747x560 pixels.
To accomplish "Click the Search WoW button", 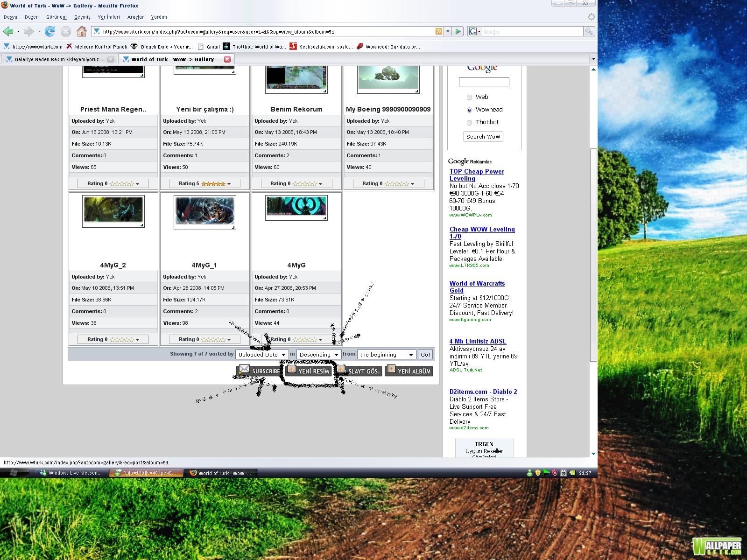I will tap(483, 137).
